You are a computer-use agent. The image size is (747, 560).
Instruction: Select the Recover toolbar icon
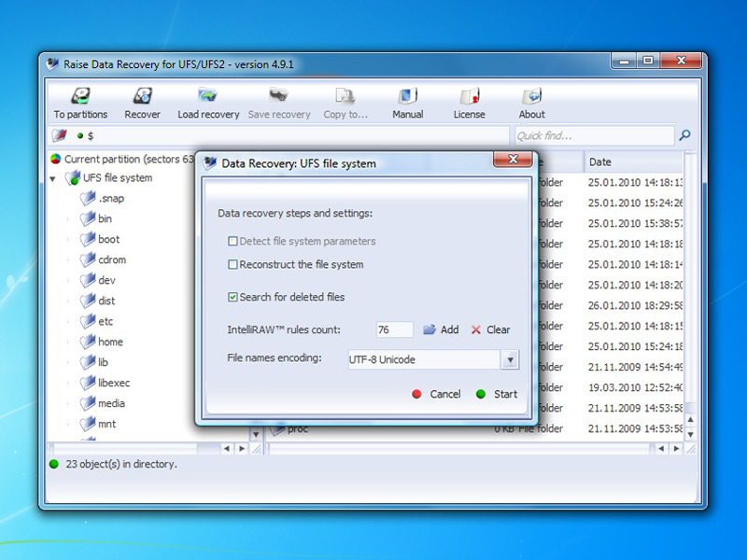[142, 96]
